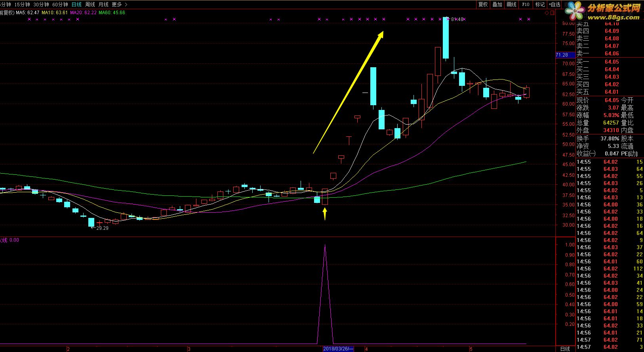Click the 卖一 64.06 order row
The height and width of the screenshot is (352, 644).
coord(598,53)
